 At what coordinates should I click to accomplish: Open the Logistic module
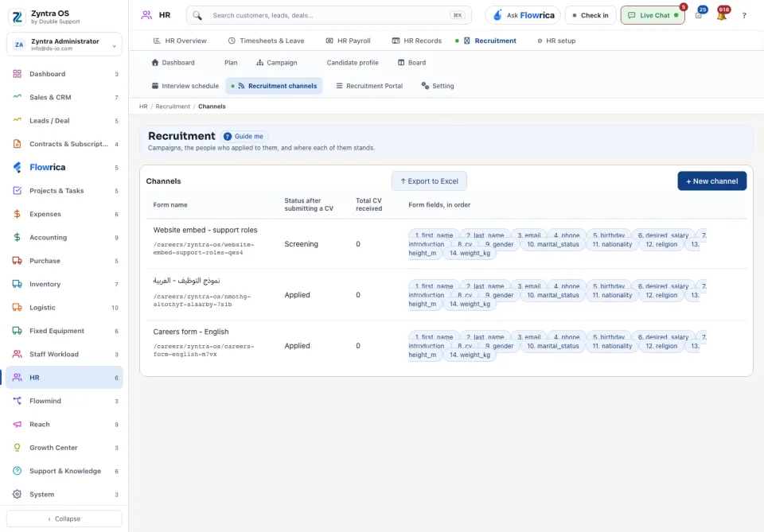(x=64, y=308)
